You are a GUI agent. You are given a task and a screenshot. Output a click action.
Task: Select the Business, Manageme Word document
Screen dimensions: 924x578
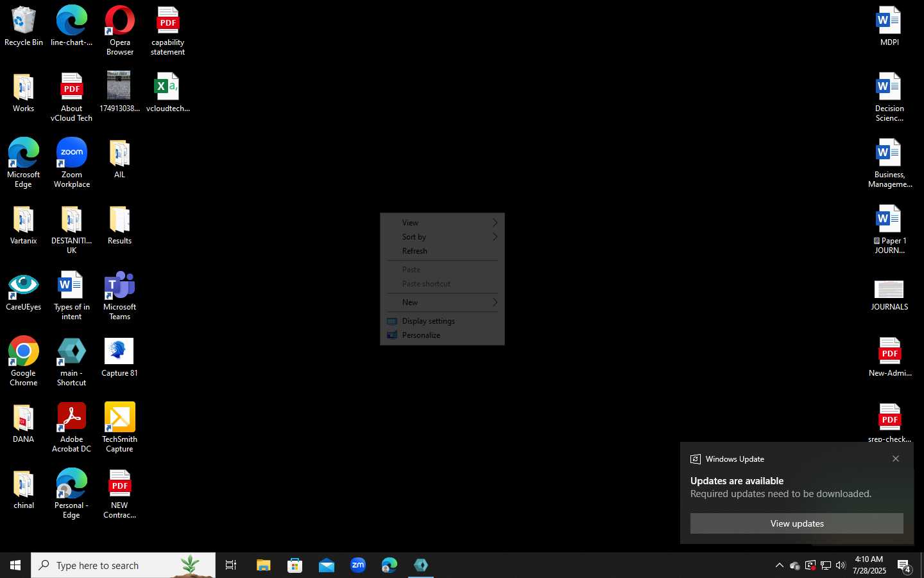click(889, 163)
